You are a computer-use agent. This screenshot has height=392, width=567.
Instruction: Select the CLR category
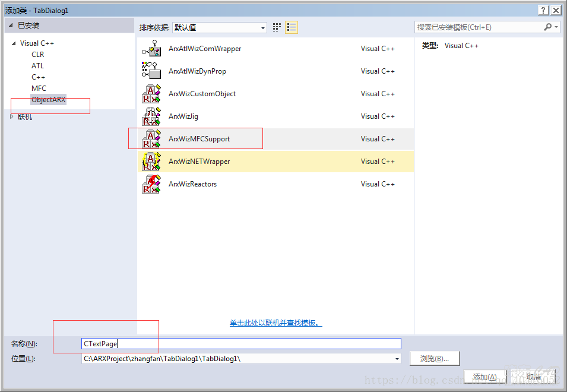38,55
